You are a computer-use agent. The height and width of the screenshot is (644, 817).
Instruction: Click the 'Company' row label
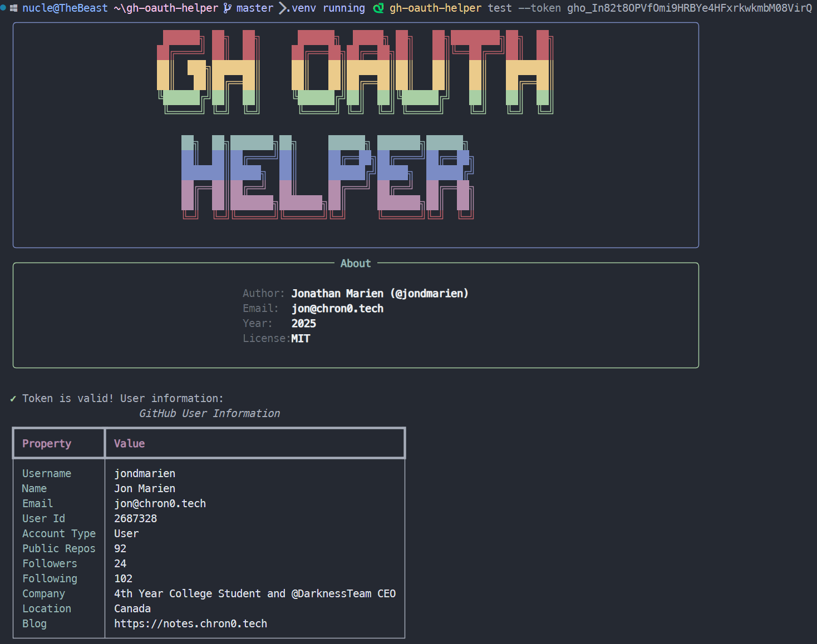click(x=43, y=594)
